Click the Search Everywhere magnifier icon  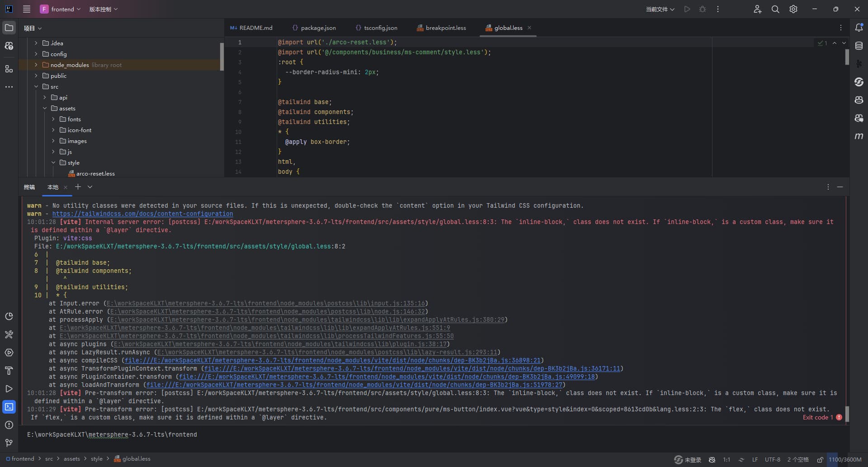[x=775, y=9]
